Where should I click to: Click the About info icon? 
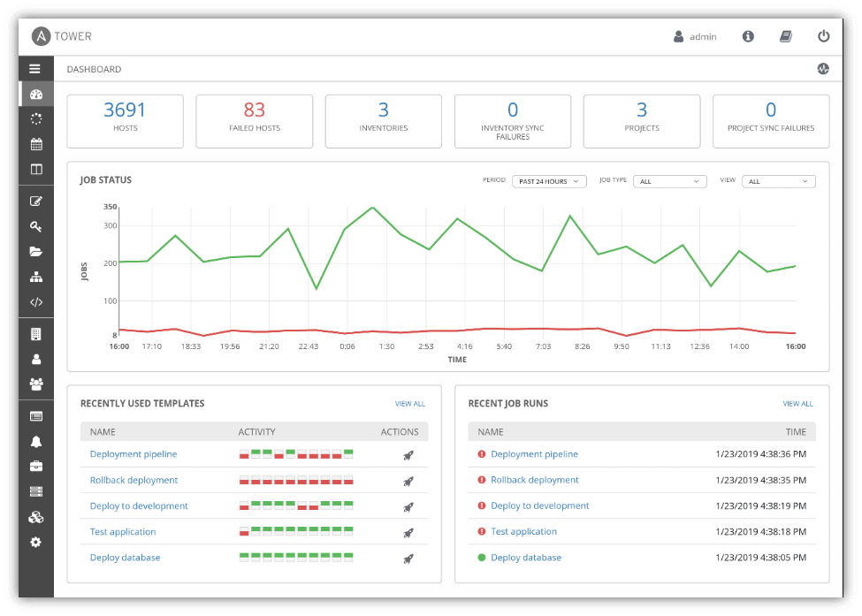pyautogui.click(x=748, y=36)
